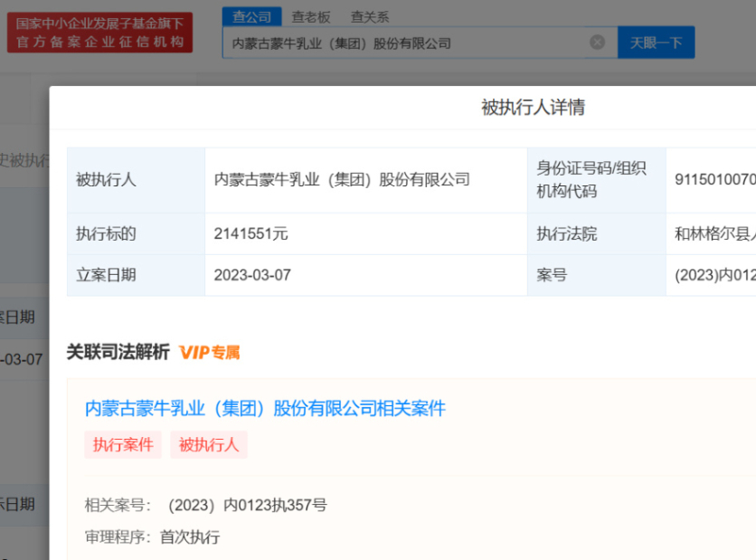Viewport: 756px width, 560px height.
Task: Click the 首次执行 审理程序 text
Action: click(x=190, y=536)
